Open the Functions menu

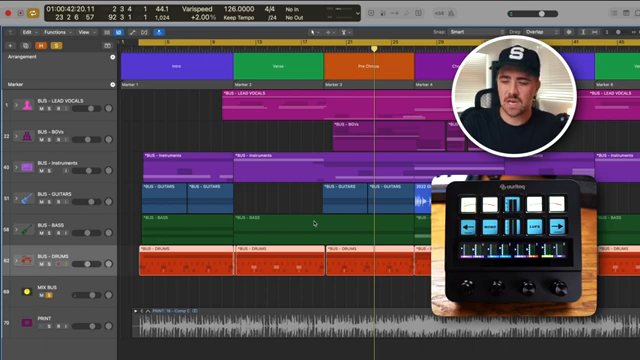[57, 32]
